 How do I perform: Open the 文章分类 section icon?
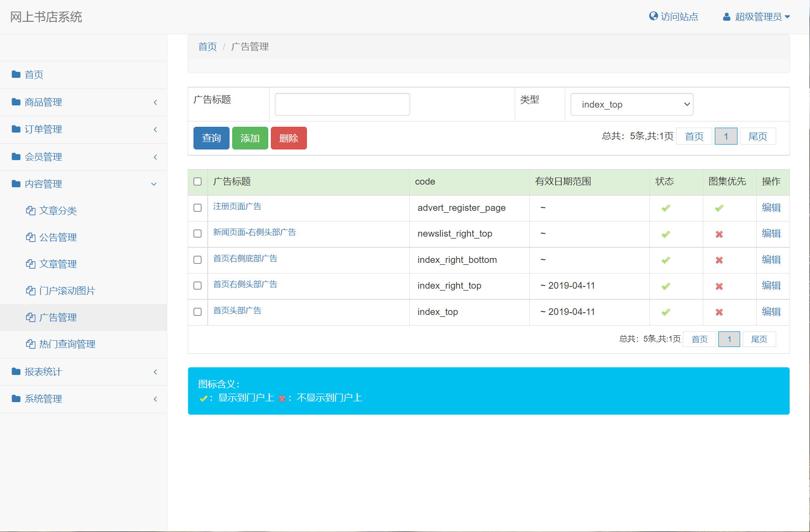click(x=31, y=210)
